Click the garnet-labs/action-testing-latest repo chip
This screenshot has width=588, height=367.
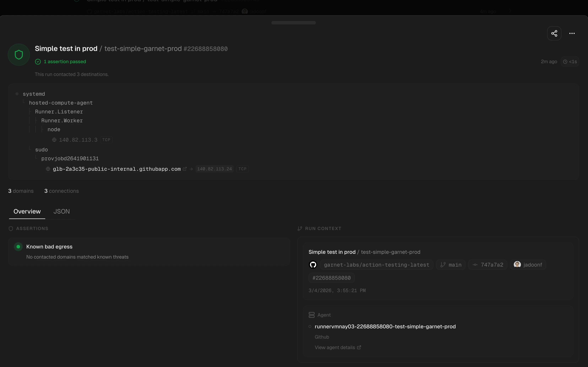point(376,265)
